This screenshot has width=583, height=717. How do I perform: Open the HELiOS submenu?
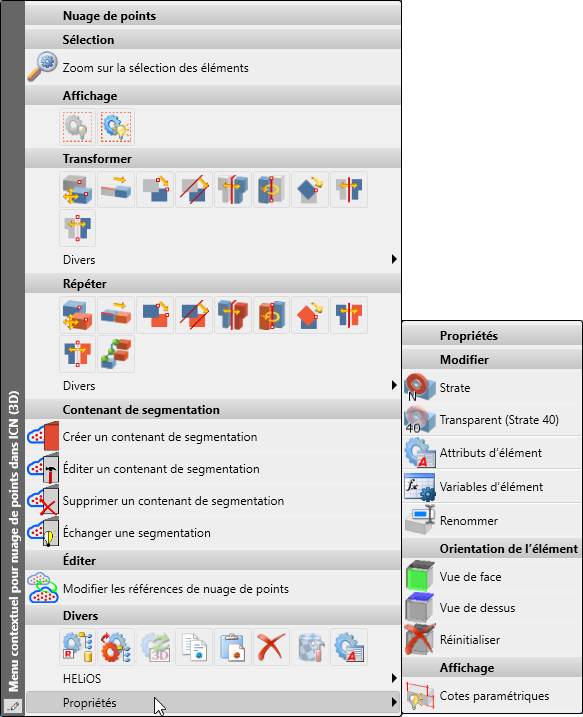coord(213,679)
